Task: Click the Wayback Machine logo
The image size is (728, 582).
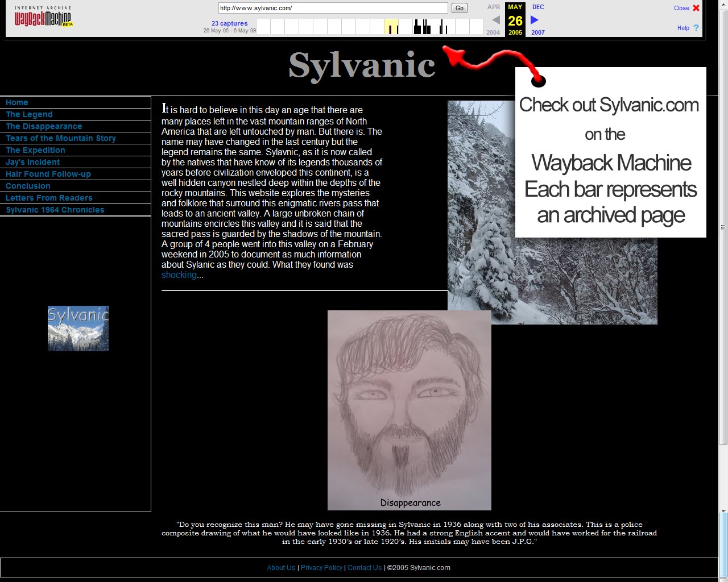Action: 43,16
